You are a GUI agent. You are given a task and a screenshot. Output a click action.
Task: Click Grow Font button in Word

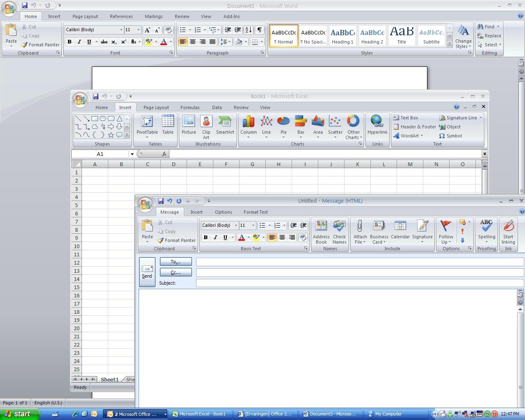click(147, 30)
